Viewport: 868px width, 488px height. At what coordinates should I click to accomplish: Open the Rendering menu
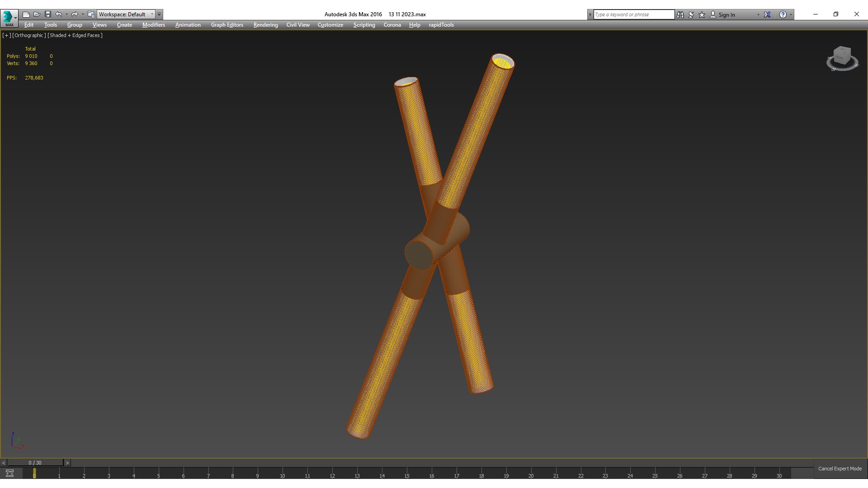click(x=266, y=25)
